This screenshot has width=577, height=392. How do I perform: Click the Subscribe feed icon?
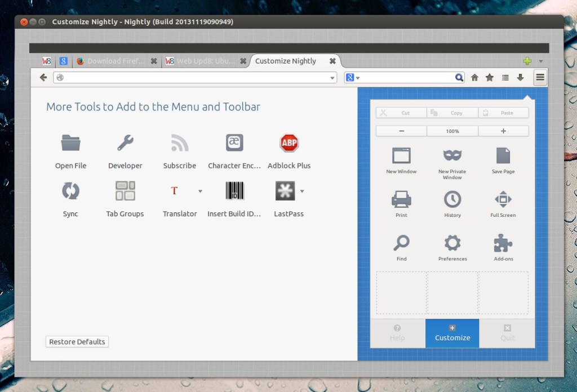[179, 142]
